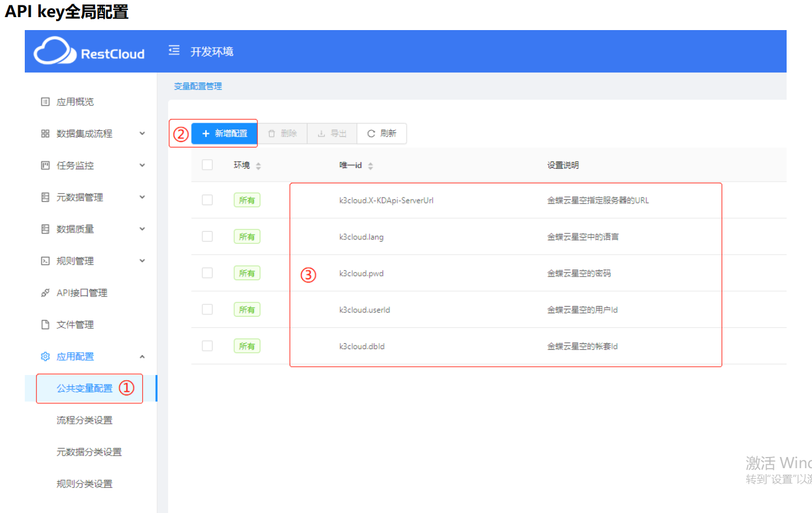
Task: Toggle the select-all header checkbox
Action: point(207,165)
